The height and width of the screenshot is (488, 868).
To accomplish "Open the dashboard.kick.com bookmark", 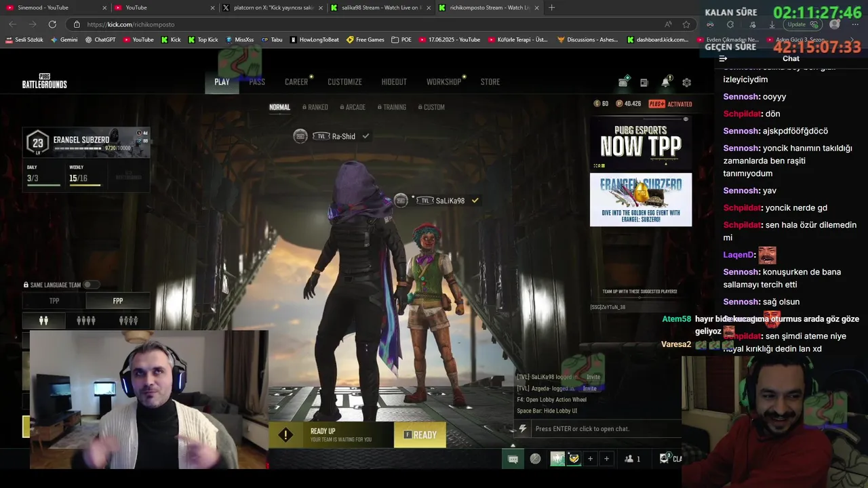I will [658, 40].
